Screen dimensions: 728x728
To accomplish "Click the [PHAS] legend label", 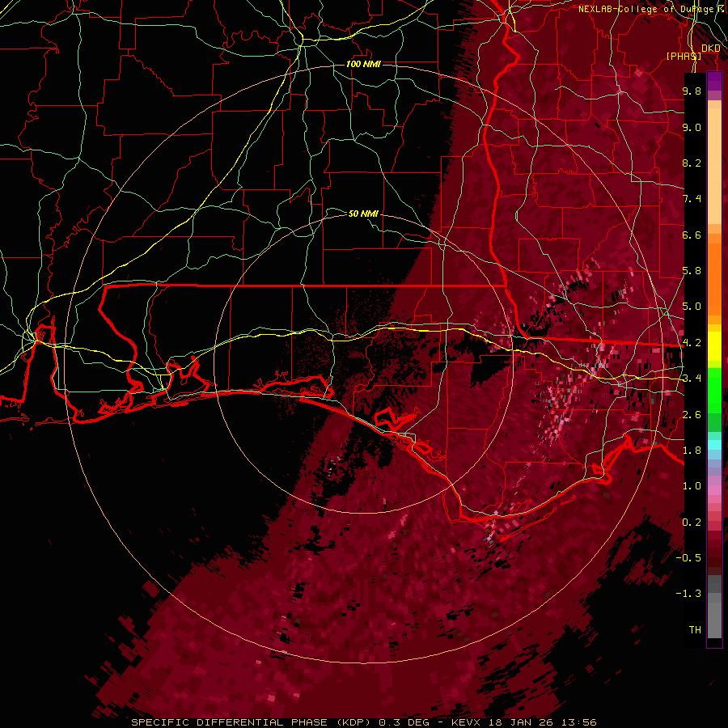I will pos(684,56).
